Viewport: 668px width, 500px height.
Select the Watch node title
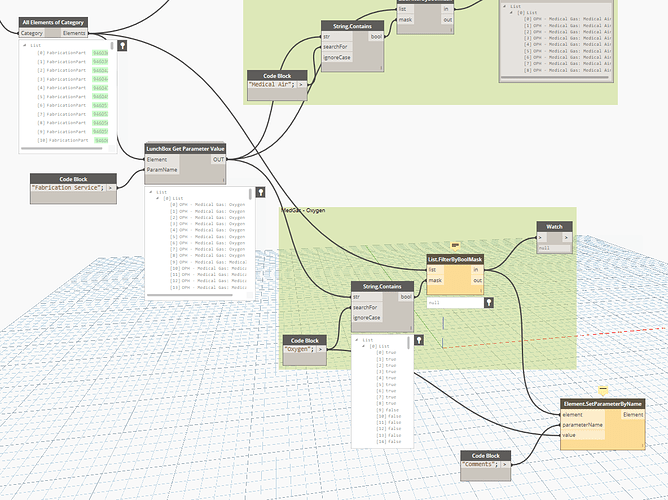pyautogui.click(x=554, y=227)
